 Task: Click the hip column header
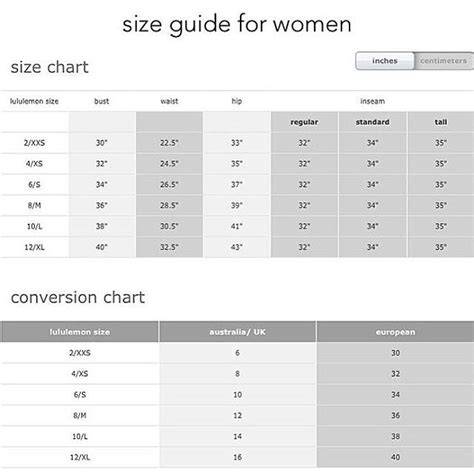(x=237, y=101)
